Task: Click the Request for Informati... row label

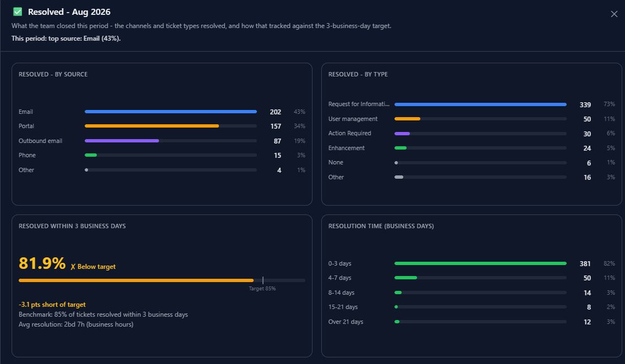Action: tap(359, 104)
